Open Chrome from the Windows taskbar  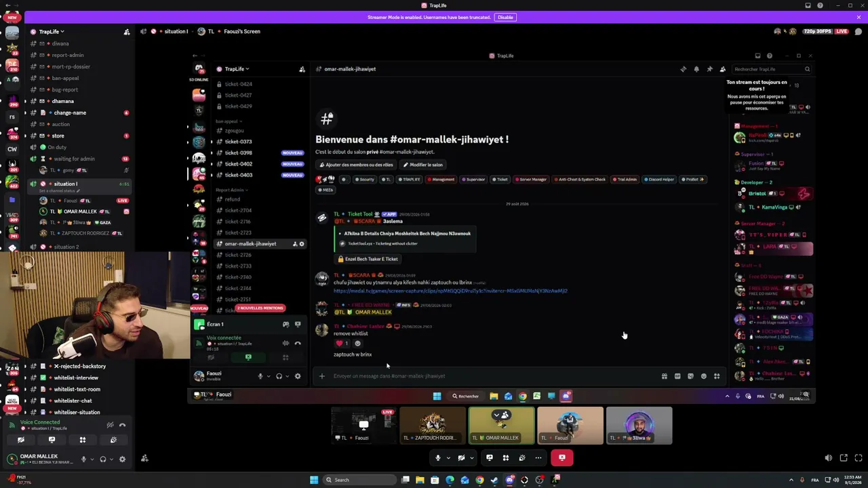click(x=479, y=480)
